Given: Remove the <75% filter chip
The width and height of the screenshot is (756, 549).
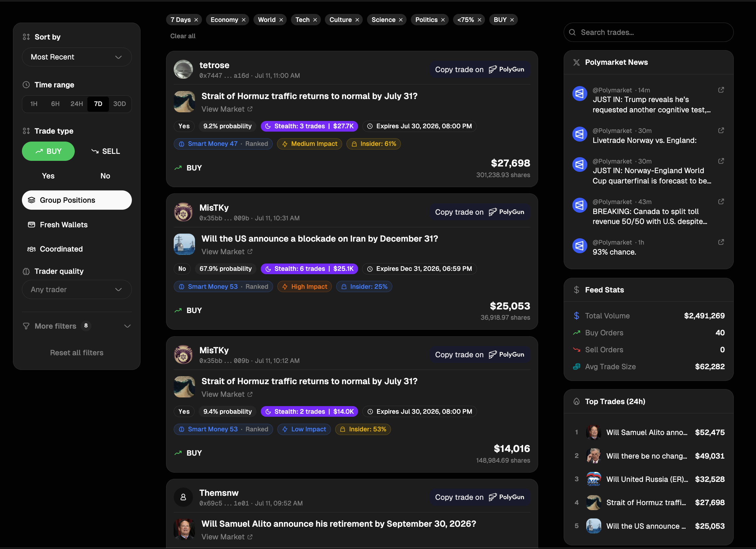Looking at the screenshot, I should pyautogui.click(x=479, y=20).
